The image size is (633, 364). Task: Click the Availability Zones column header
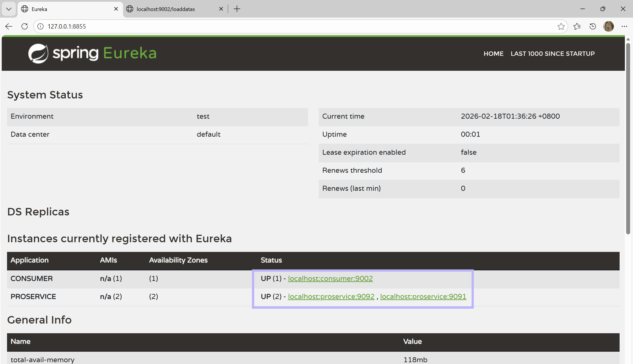pos(178,260)
